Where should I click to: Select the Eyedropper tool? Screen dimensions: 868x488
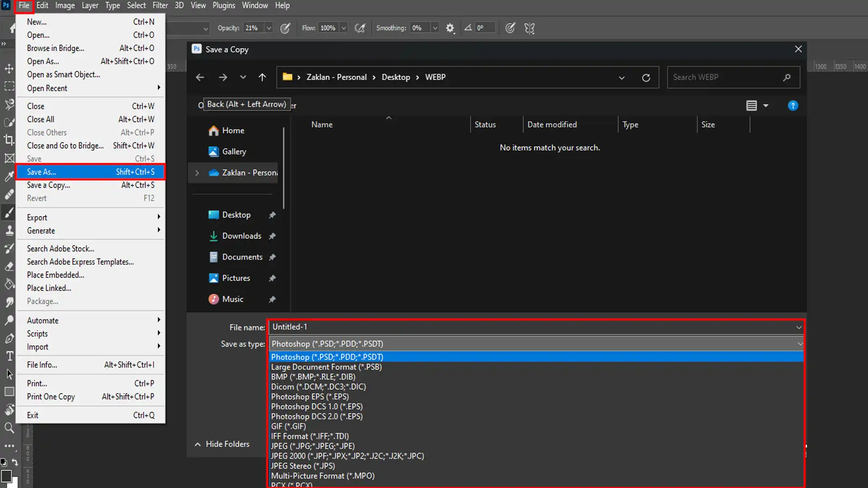tap(9, 176)
